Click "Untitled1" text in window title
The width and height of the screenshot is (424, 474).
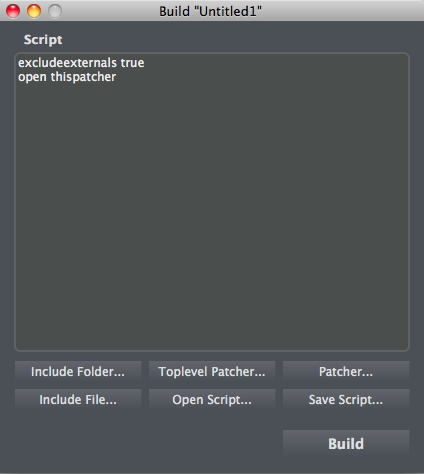(228, 11)
